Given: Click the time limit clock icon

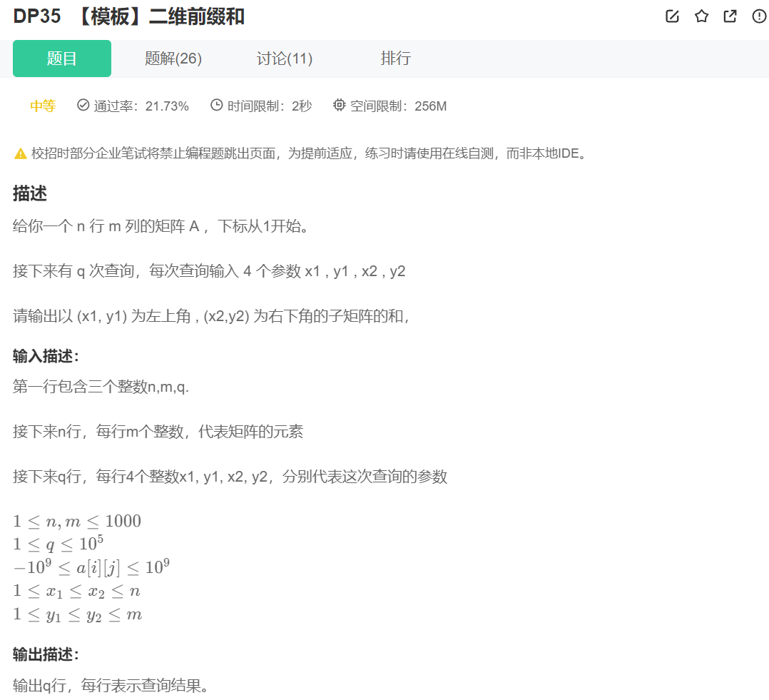Looking at the screenshot, I should [x=216, y=105].
